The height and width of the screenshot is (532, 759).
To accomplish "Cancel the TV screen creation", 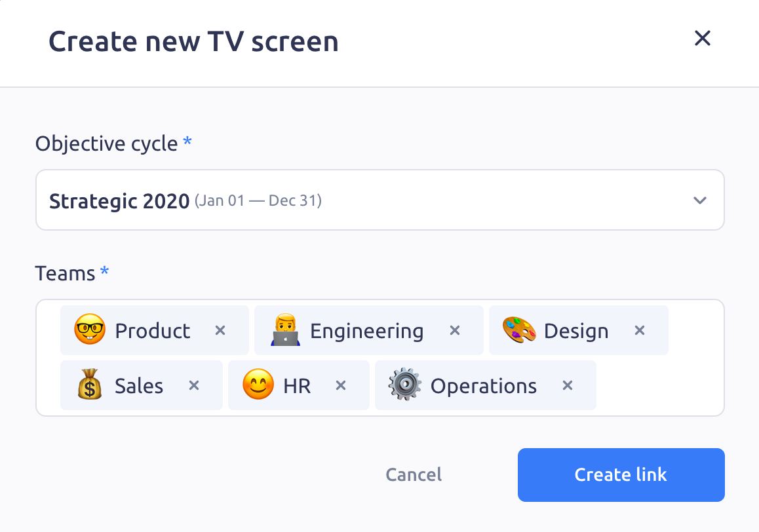I will pyautogui.click(x=414, y=475).
